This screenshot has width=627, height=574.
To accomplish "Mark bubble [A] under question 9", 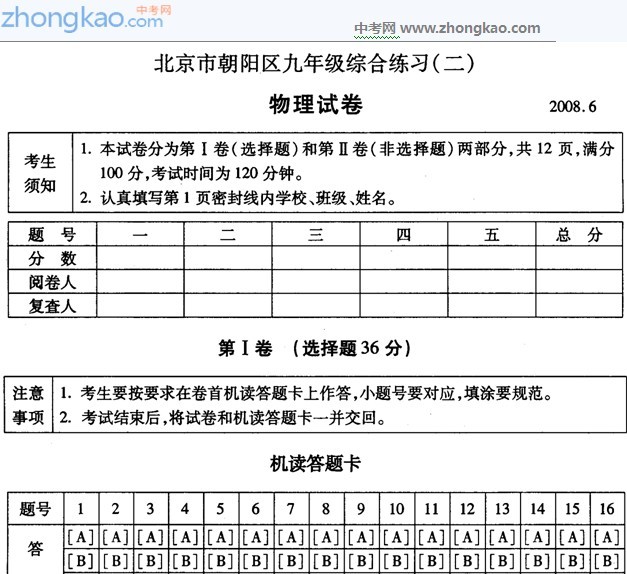I will point(361,537).
